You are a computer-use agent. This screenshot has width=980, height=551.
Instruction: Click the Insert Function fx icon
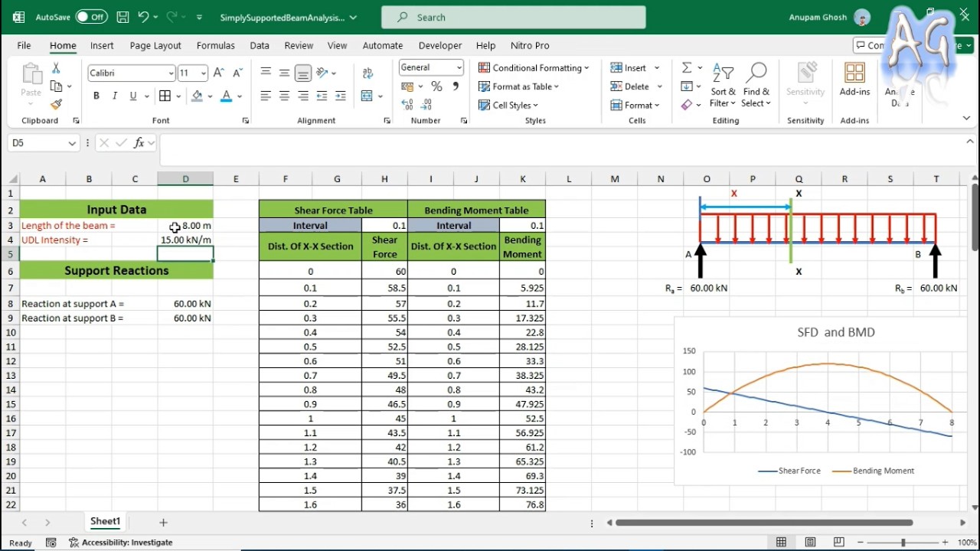coord(139,143)
